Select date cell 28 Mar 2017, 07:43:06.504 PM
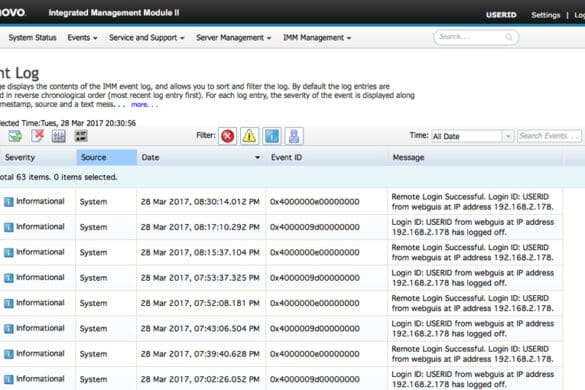Screen dimensions: 585x390 (200, 329)
